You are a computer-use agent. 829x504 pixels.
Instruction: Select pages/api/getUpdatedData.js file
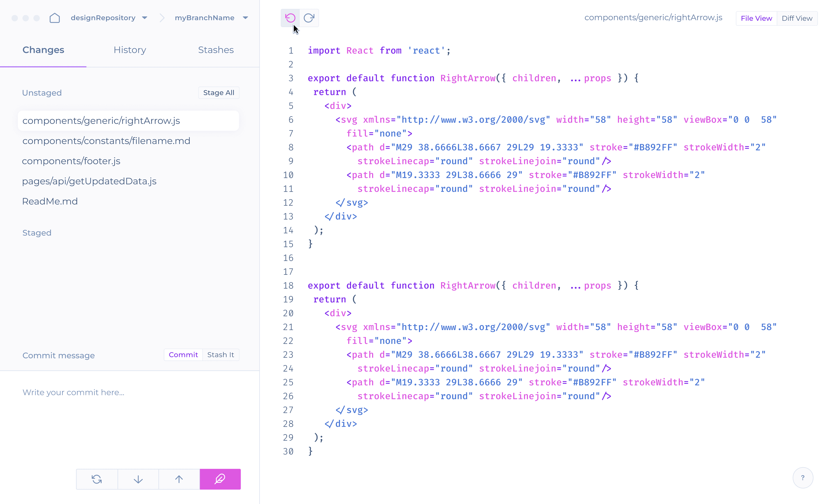click(89, 181)
